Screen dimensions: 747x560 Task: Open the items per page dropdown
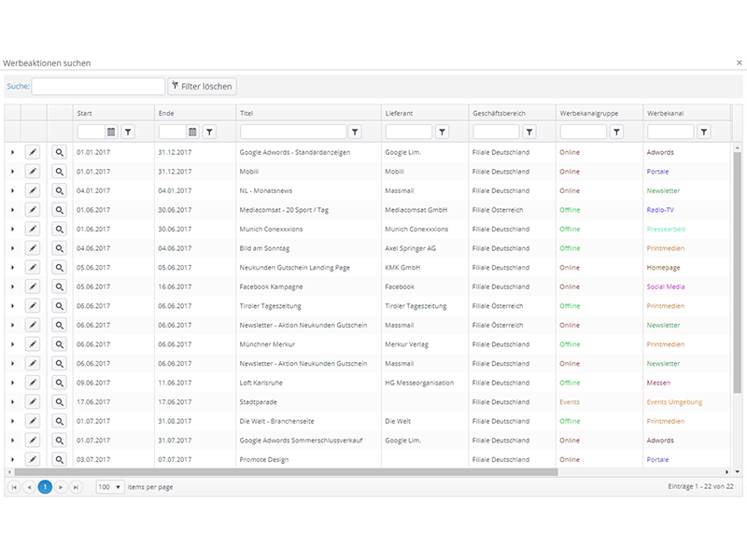(x=110, y=487)
